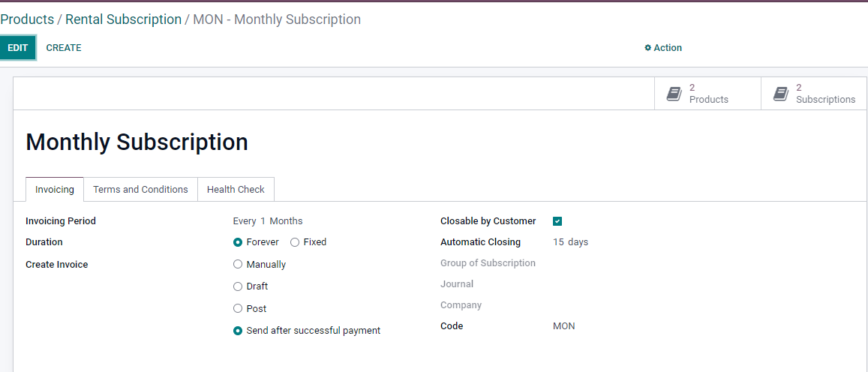
Task: Go to Products breadcrumb link
Action: tap(27, 19)
